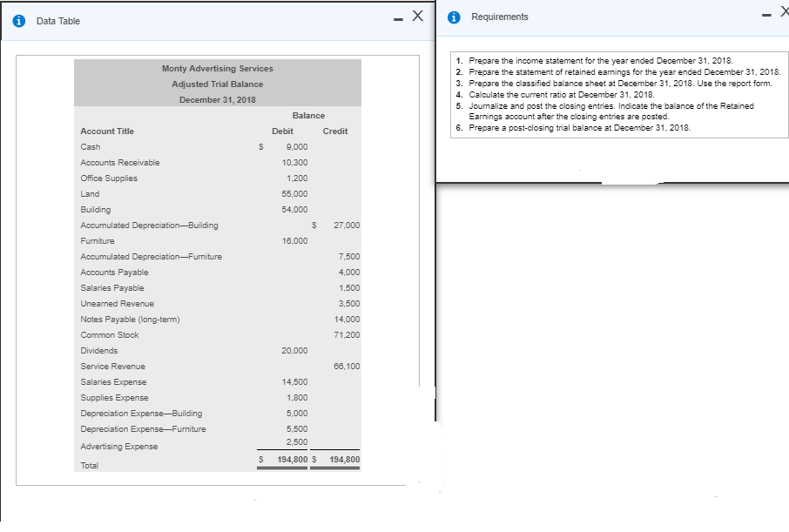789x532 pixels.
Task: Minimize the Requirements panel
Action: point(765,12)
